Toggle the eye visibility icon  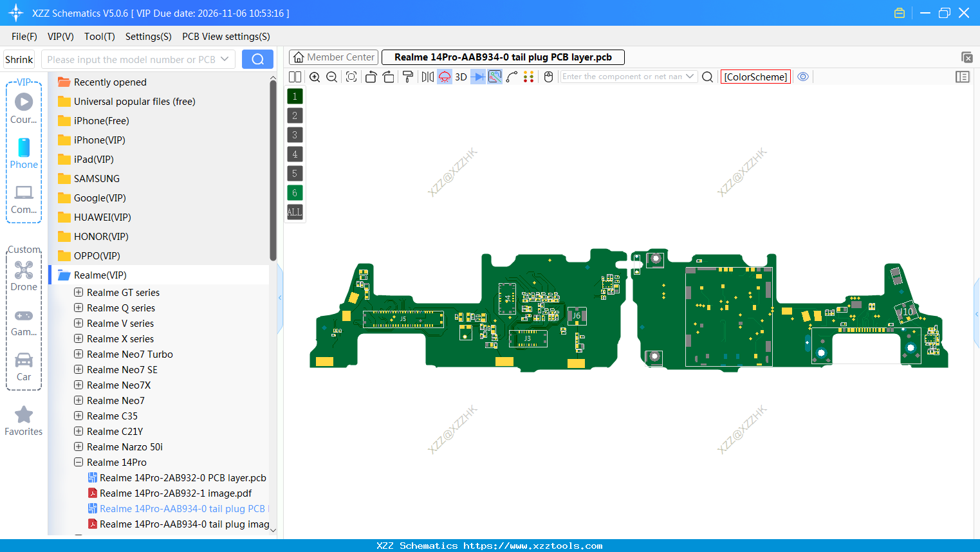[802, 77]
